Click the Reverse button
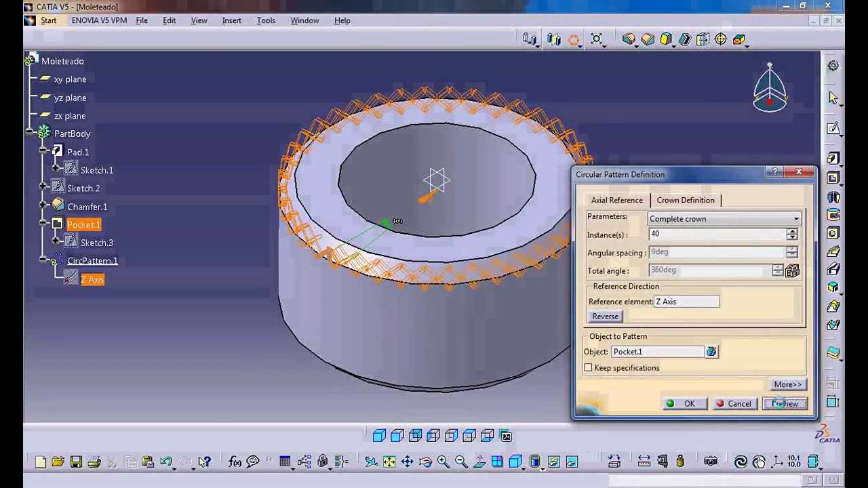The width and height of the screenshot is (868, 488). click(606, 317)
